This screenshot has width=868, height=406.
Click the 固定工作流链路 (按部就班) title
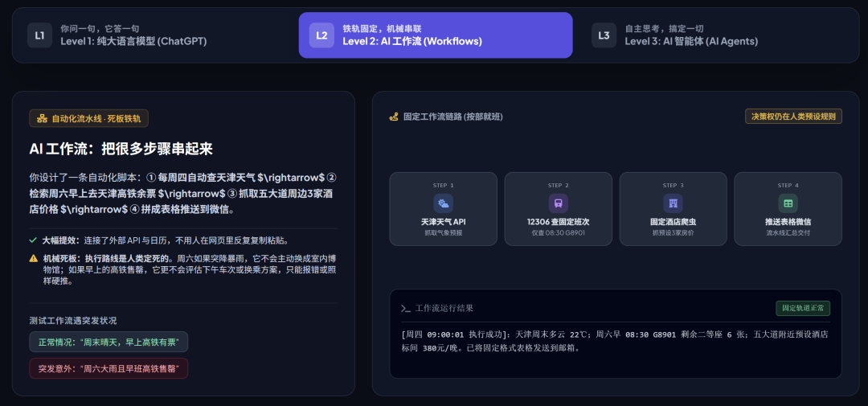(452, 117)
